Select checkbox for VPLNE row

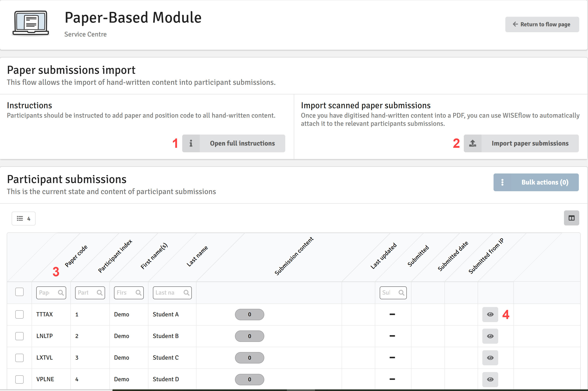click(19, 380)
